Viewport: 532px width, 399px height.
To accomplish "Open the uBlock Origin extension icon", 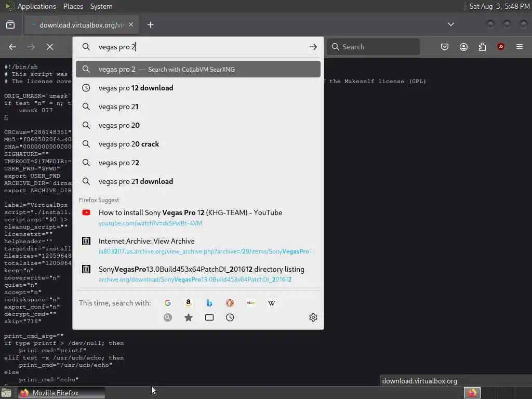I will (501, 47).
